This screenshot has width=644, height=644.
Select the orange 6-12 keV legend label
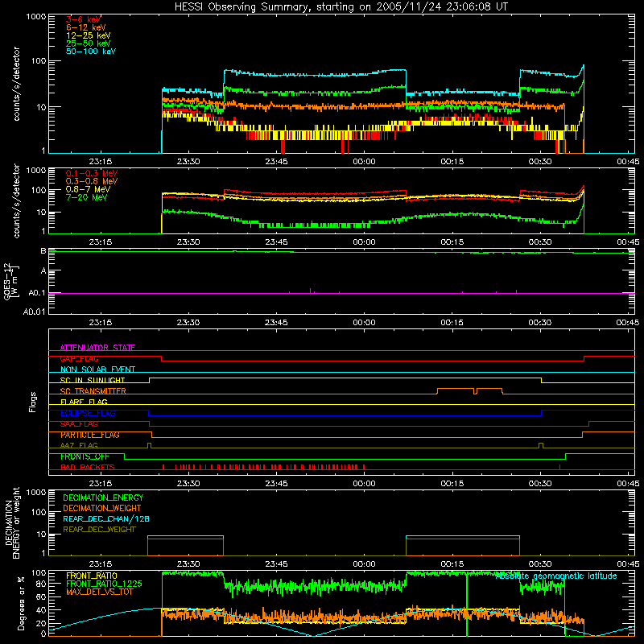click(x=86, y=27)
